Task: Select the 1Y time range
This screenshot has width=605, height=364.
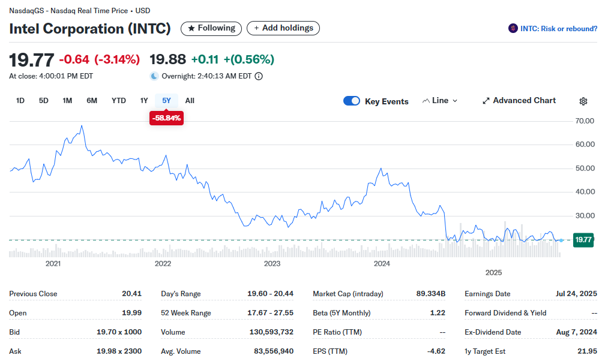Action: (x=144, y=101)
